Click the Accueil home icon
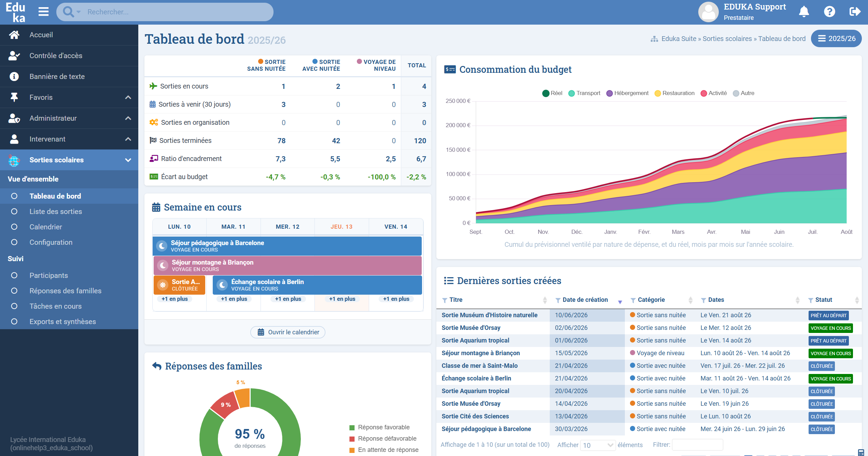 [14, 35]
